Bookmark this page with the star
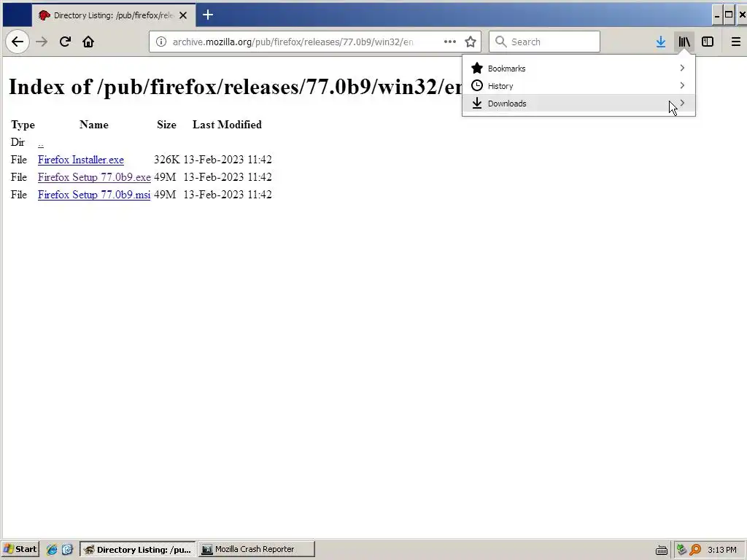Image resolution: width=747 pixels, height=560 pixels. [471, 42]
